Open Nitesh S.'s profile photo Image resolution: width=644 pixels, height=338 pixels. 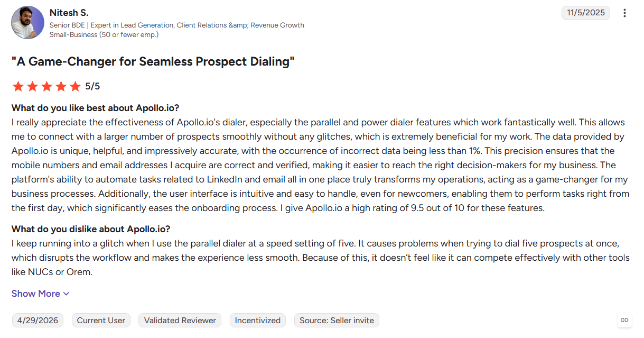(27, 22)
